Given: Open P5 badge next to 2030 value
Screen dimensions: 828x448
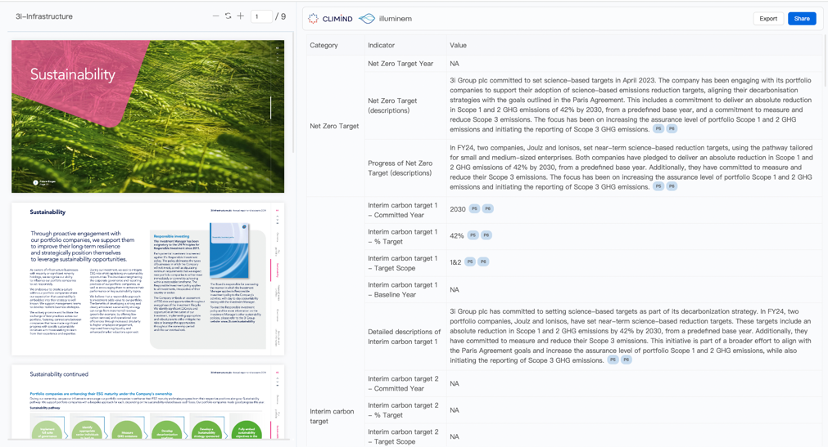Looking at the screenshot, I should coord(474,209).
